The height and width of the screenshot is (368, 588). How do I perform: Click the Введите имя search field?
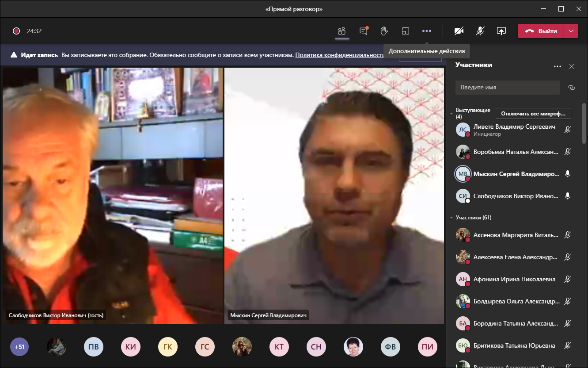(x=508, y=88)
